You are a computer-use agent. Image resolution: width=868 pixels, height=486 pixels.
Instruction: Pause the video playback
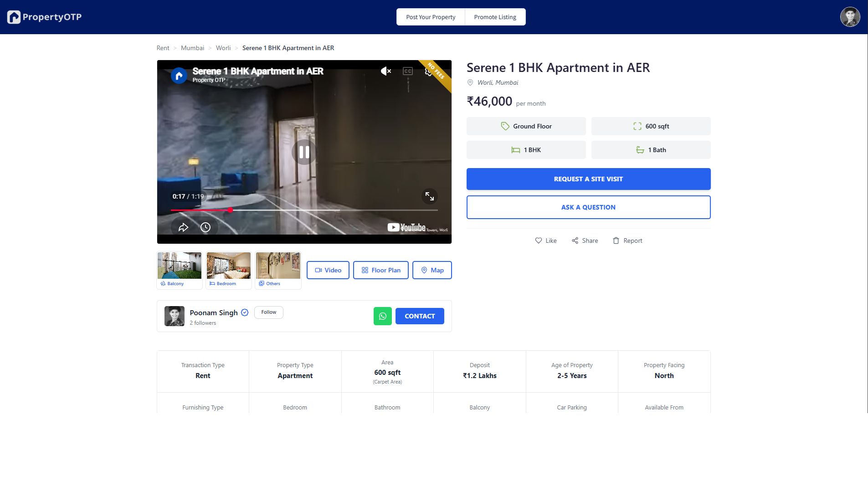click(x=304, y=152)
